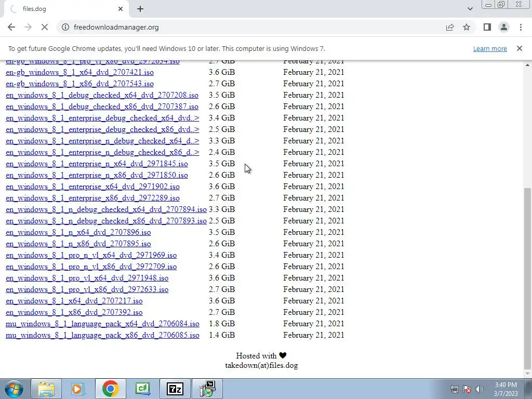Screen dimensions: 532x399
Task: Dismiss the Chrome update notification bar
Action: click(x=520, y=48)
